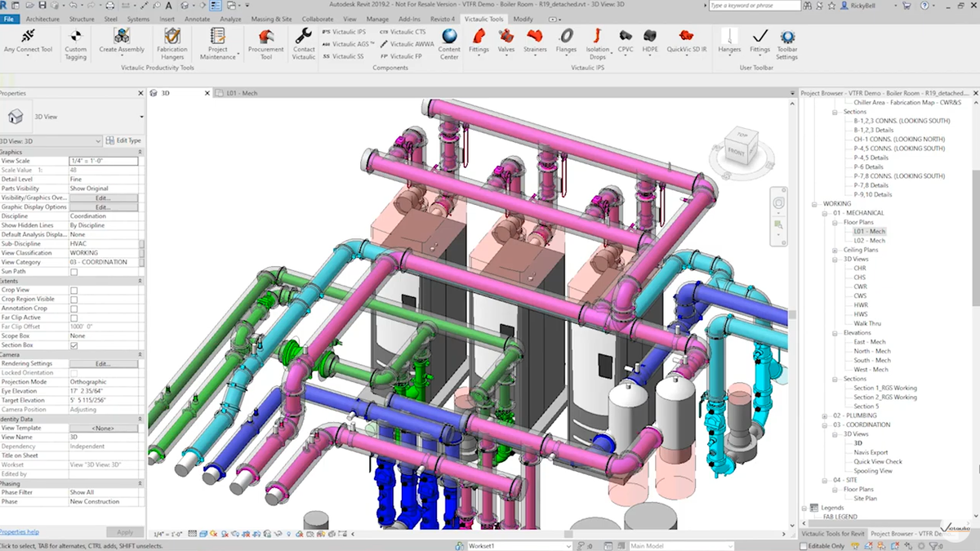Open User Toolbar Fittings checkmark tool
The image size is (980, 551).
point(759,42)
